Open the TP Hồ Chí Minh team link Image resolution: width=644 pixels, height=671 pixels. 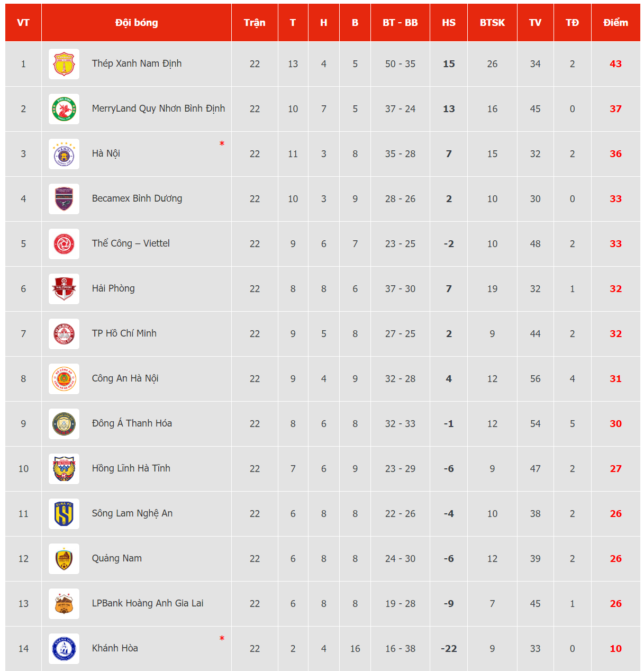[x=124, y=333]
